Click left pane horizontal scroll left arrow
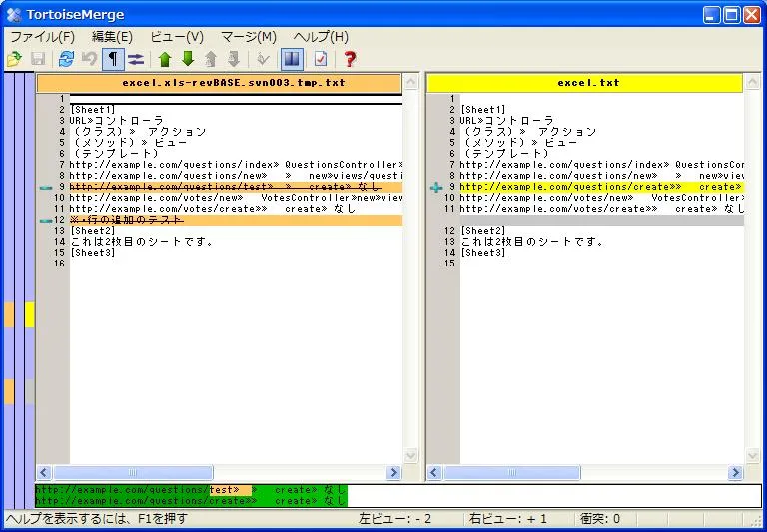Image resolution: width=767 pixels, height=532 pixels. 44,472
